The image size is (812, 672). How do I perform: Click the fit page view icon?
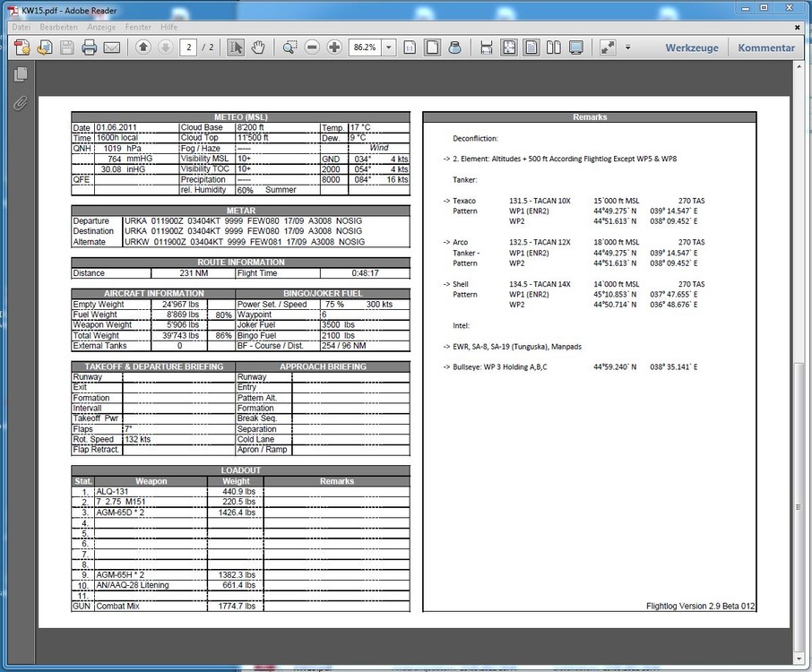click(x=509, y=47)
